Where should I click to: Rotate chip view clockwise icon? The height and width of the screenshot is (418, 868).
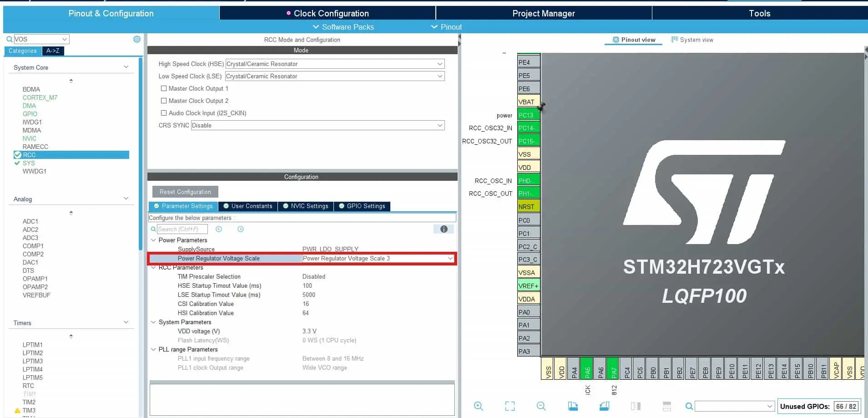click(x=573, y=406)
